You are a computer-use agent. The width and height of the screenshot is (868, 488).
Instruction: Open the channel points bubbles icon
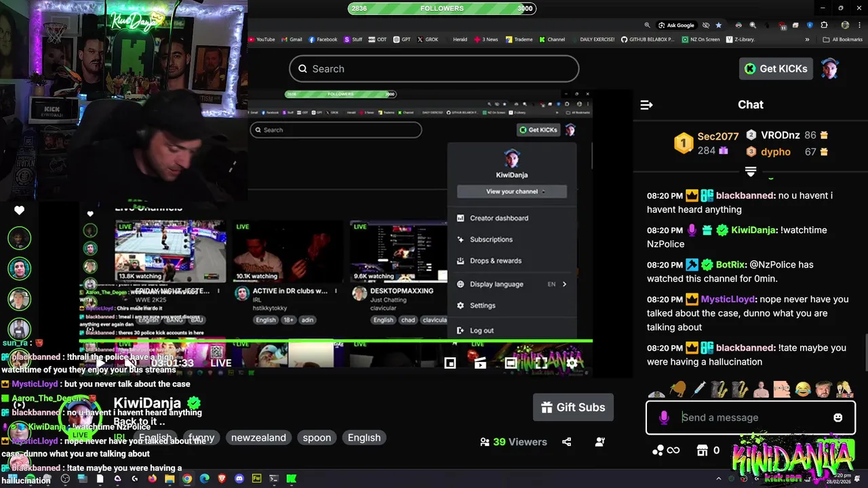[658, 450]
